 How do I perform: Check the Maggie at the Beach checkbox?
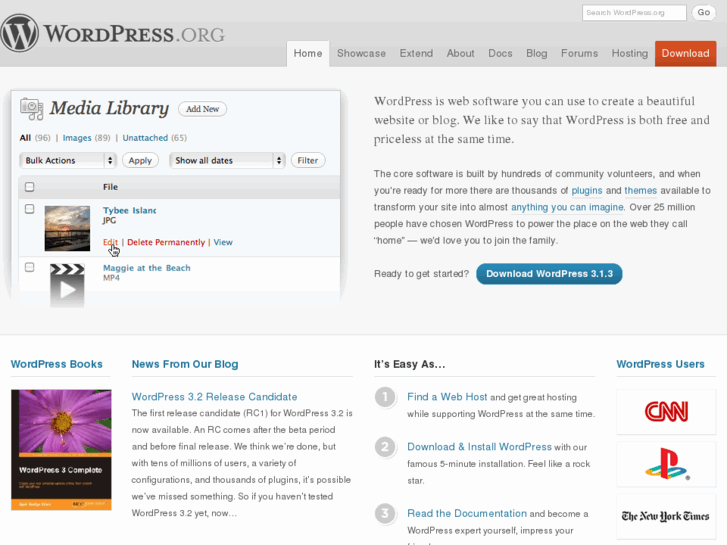click(x=30, y=267)
